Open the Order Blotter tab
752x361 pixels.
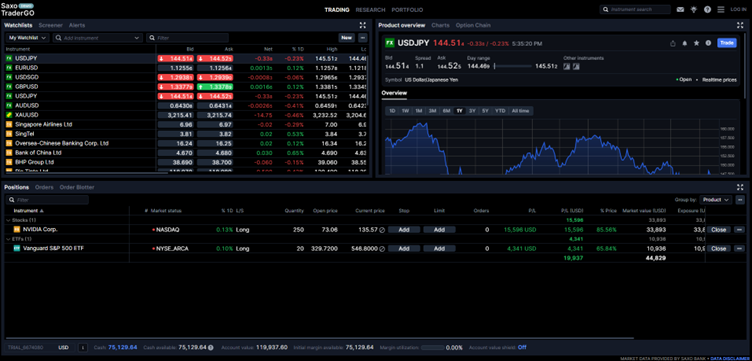coord(77,187)
